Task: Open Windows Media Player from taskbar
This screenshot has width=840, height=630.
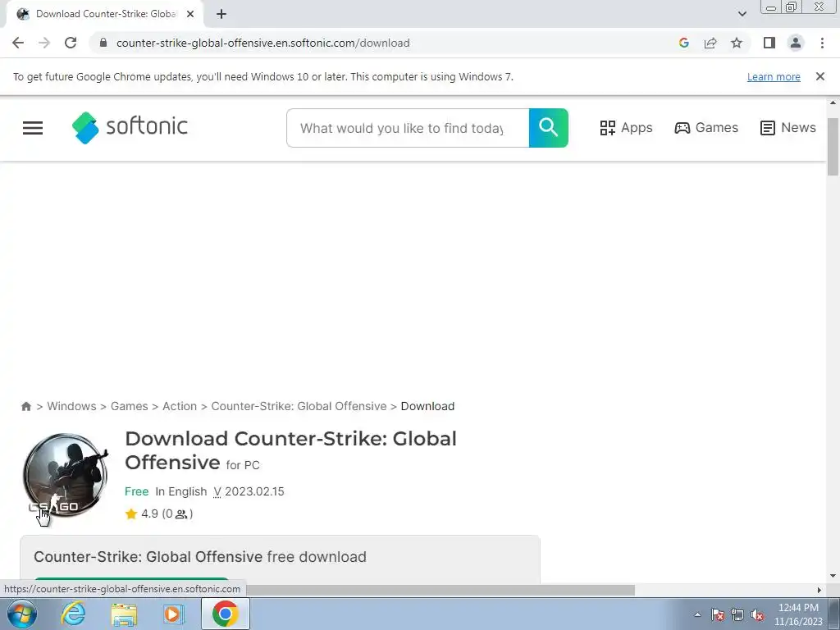Action: coord(173,614)
